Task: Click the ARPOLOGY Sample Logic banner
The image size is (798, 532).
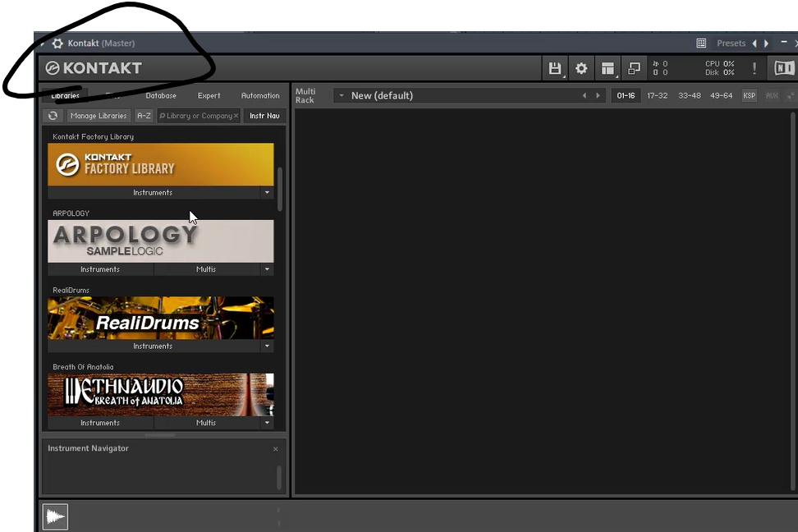Action: (161, 241)
